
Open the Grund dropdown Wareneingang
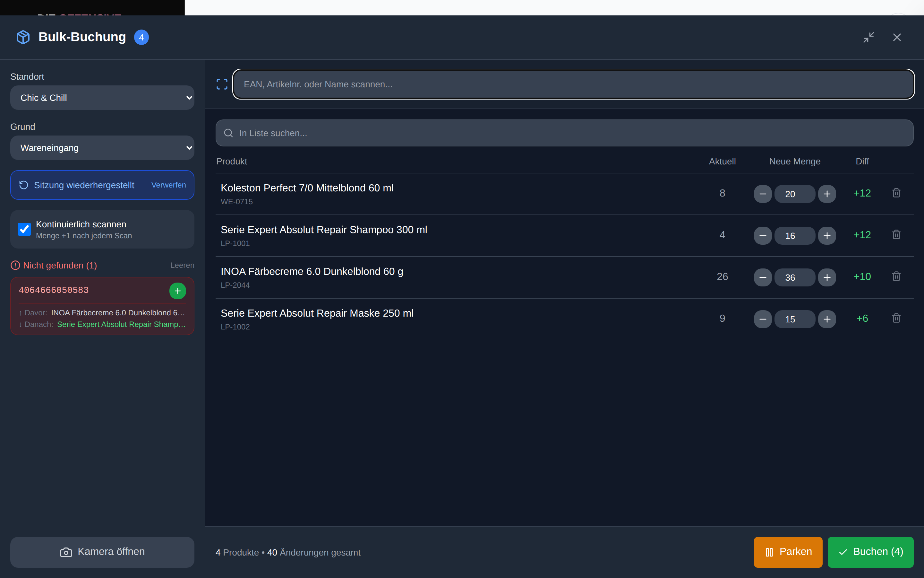102,148
